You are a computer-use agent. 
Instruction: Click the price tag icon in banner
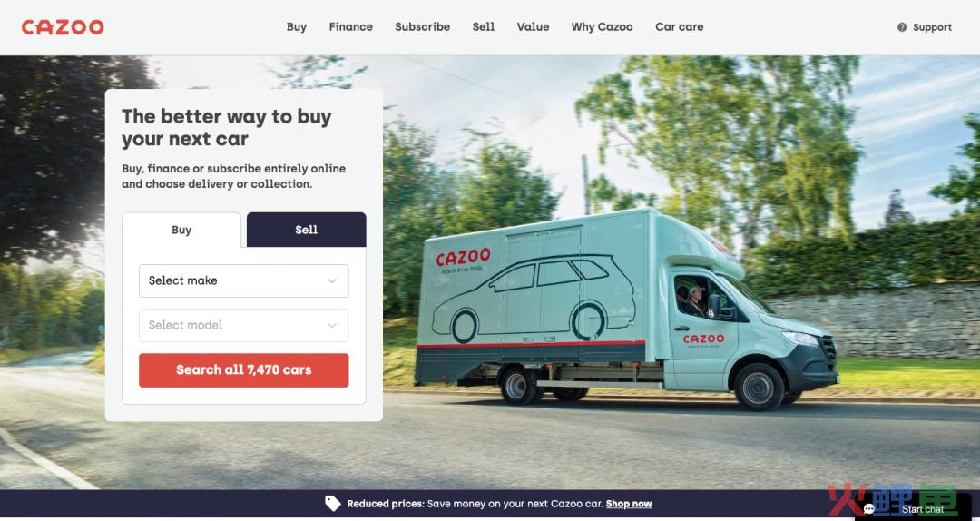tap(332, 504)
